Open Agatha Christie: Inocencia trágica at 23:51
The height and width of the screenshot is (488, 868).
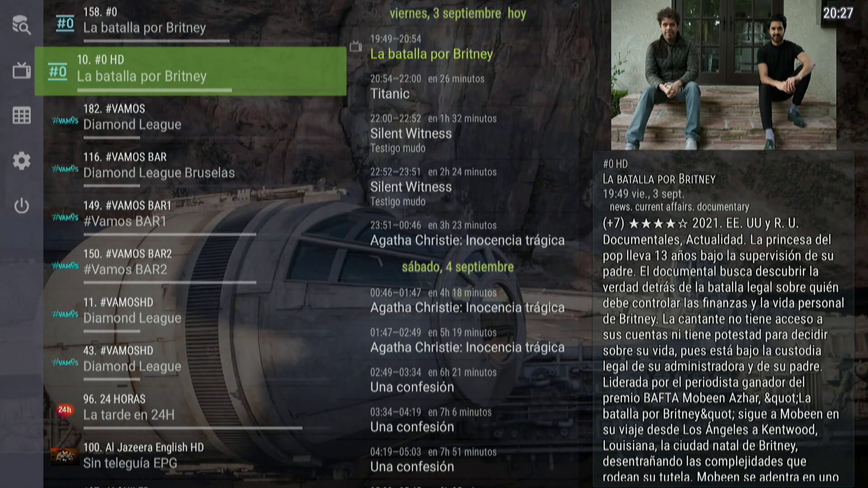tap(468, 233)
